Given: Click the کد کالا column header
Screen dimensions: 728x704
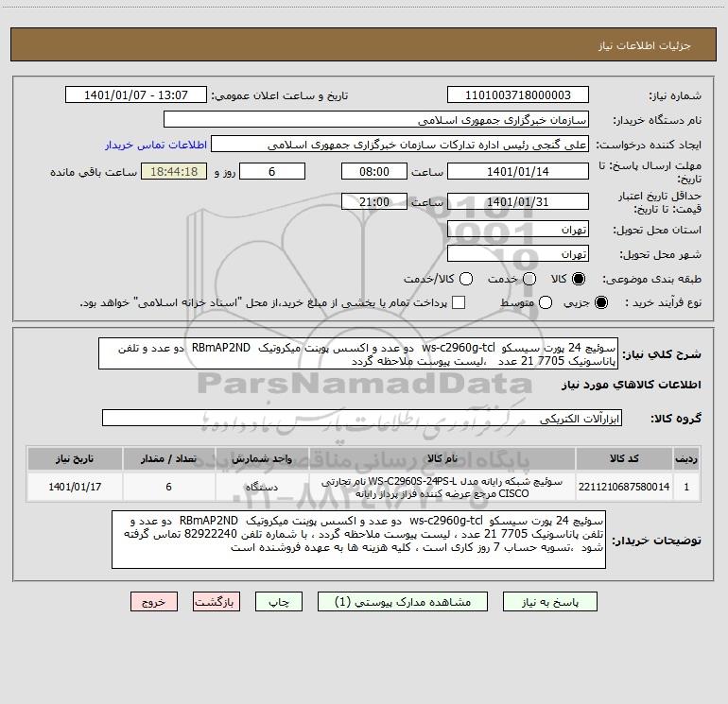Looking at the screenshot, I should point(624,459).
